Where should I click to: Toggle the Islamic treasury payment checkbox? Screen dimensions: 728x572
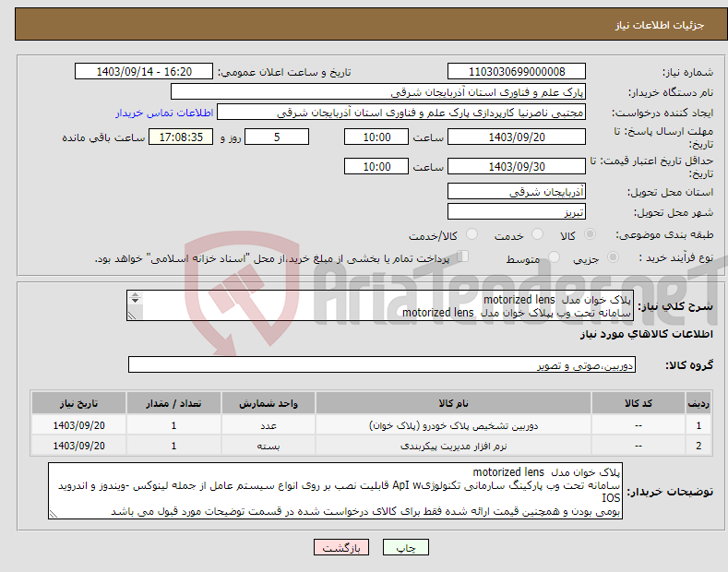coord(463,256)
